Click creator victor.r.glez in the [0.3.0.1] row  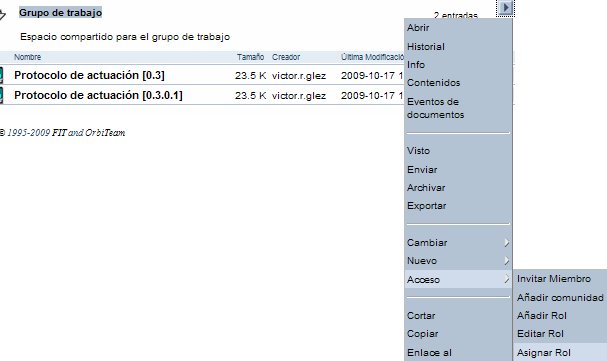tap(299, 96)
